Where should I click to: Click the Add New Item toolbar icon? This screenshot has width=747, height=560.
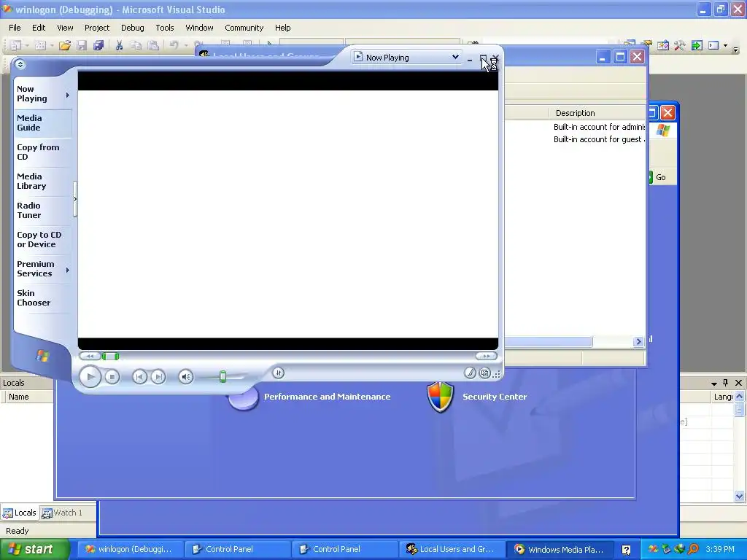click(x=41, y=45)
